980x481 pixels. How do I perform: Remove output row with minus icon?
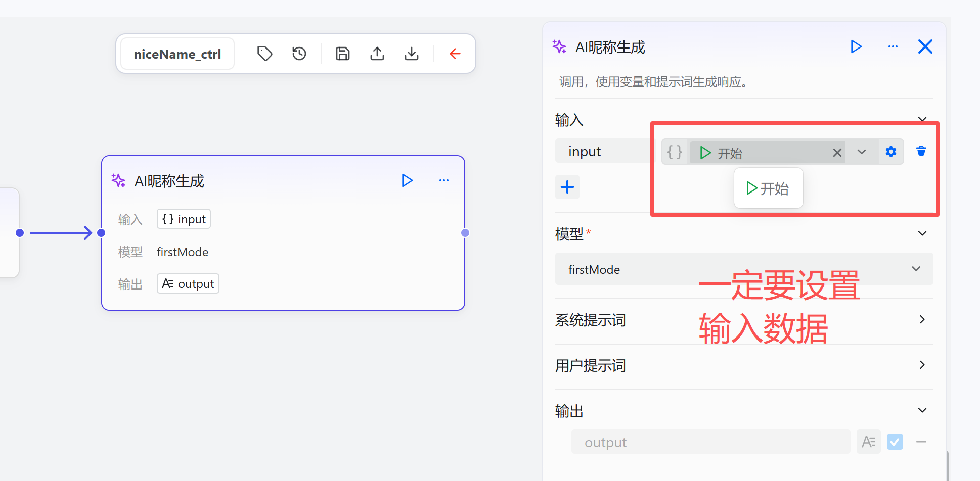(x=921, y=442)
